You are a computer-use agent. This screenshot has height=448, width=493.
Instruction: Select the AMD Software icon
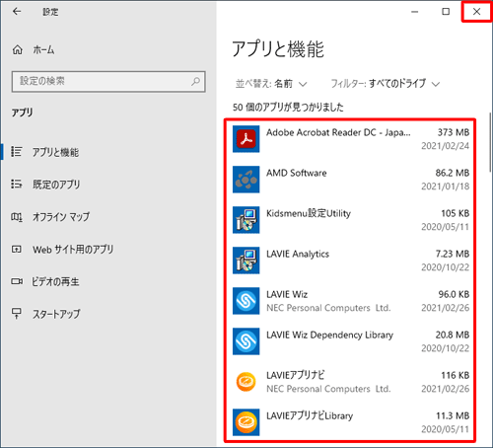click(246, 180)
